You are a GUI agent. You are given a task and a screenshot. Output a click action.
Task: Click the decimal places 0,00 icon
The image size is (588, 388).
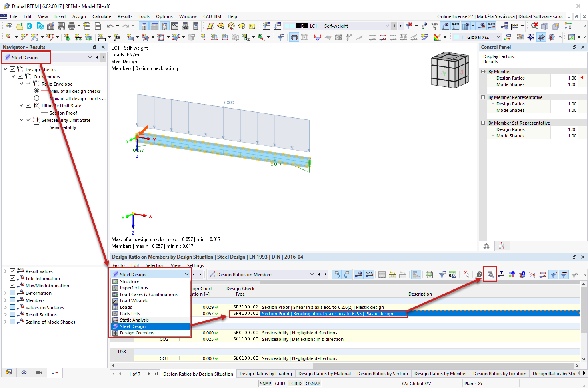click(x=453, y=275)
